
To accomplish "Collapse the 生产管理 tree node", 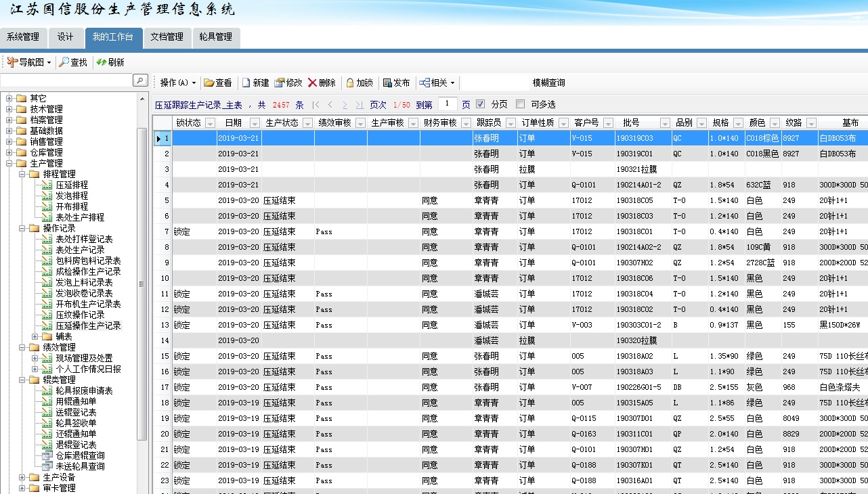I will point(9,163).
